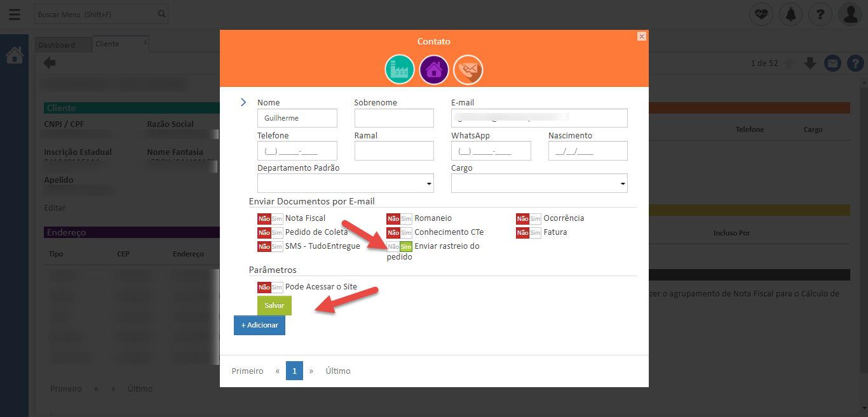Click the purple house icon in header

434,70
